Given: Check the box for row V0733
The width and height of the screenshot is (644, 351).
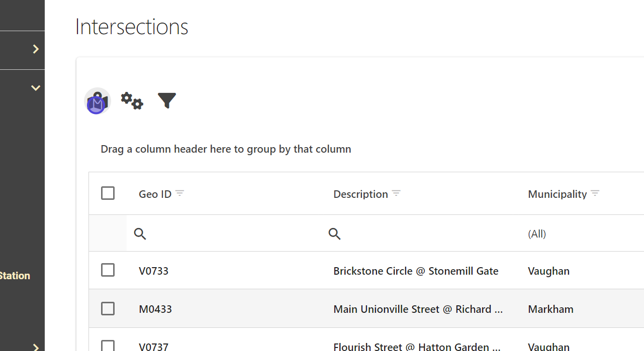Looking at the screenshot, I should pyautogui.click(x=108, y=270).
